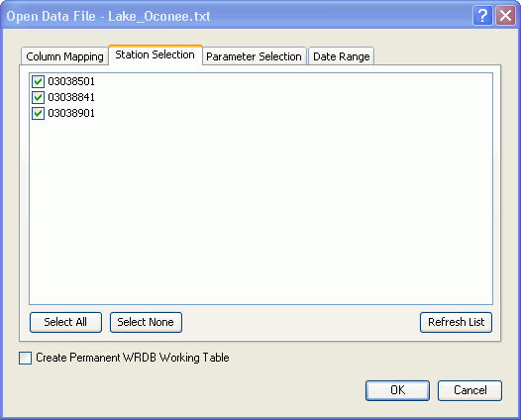Switch to the Column Mapping tab
The width and height of the screenshot is (521, 420).
[x=64, y=56]
